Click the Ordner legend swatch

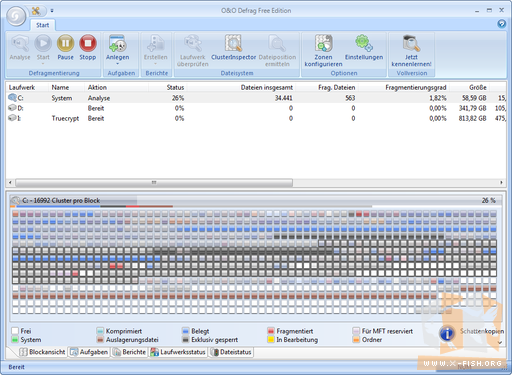click(356, 339)
